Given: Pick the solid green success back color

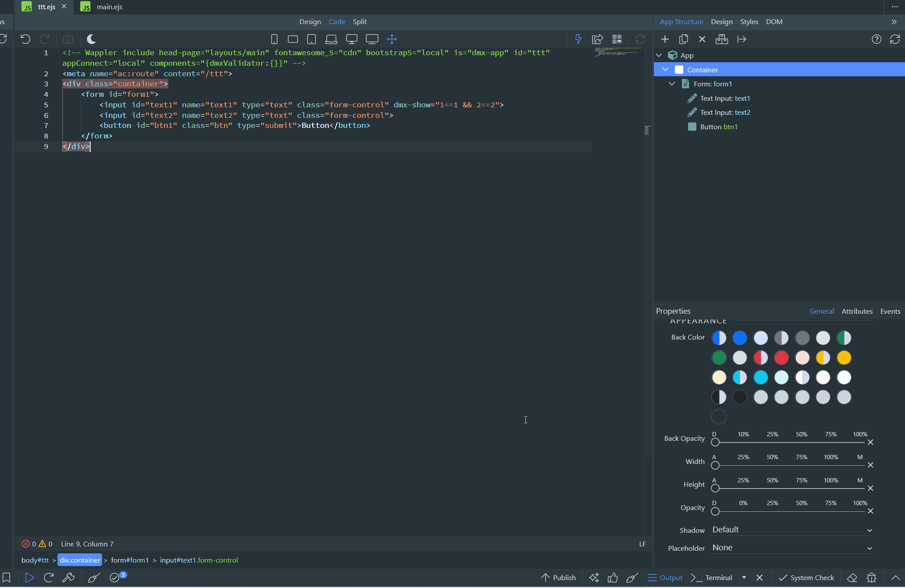Looking at the screenshot, I should pyautogui.click(x=719, y=358).
